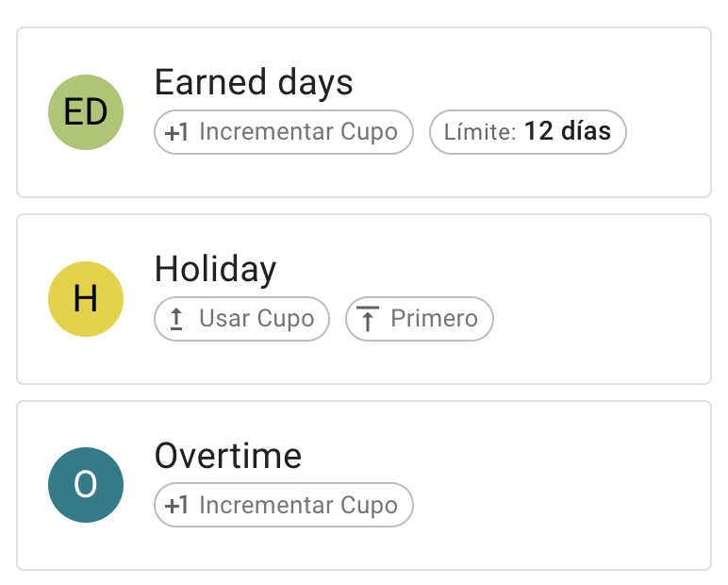Open the Overtime title

click(x=228, y=456)
